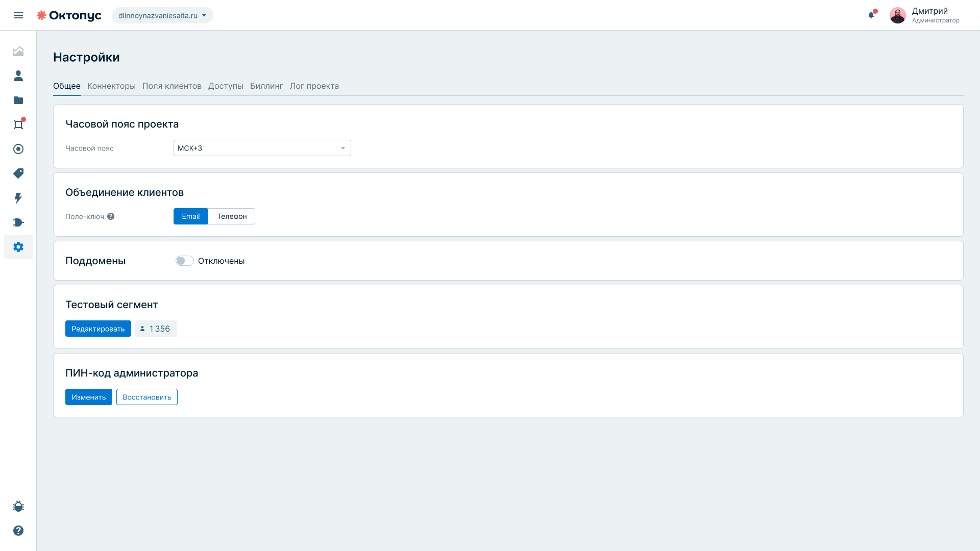
Task: Open the help question mark in sidebar
Action: 18,531
